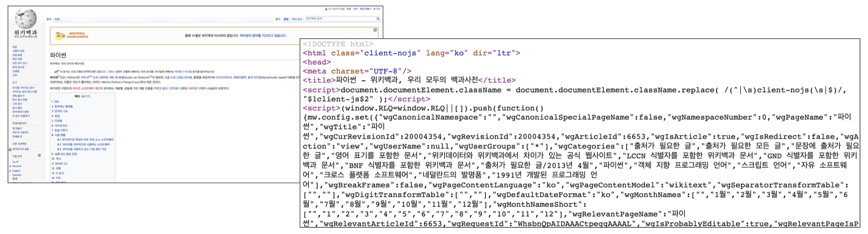Click the search magnifier icon

378,19
